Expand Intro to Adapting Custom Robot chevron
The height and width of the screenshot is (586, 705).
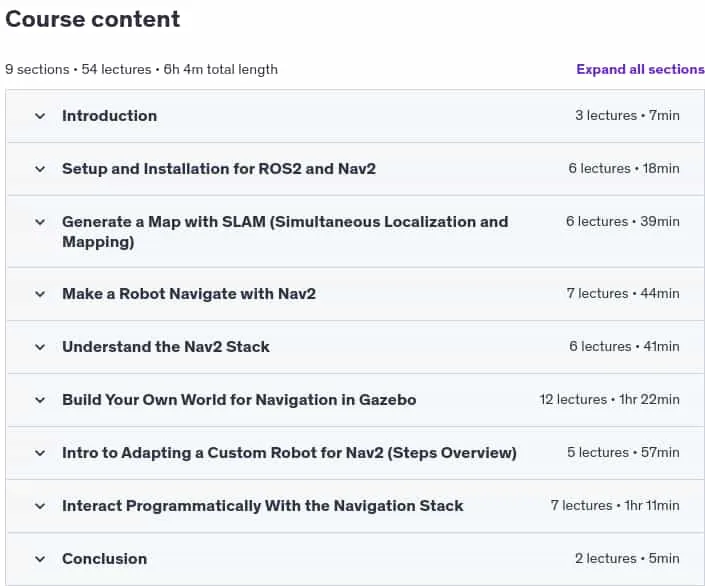coord(40,453)
